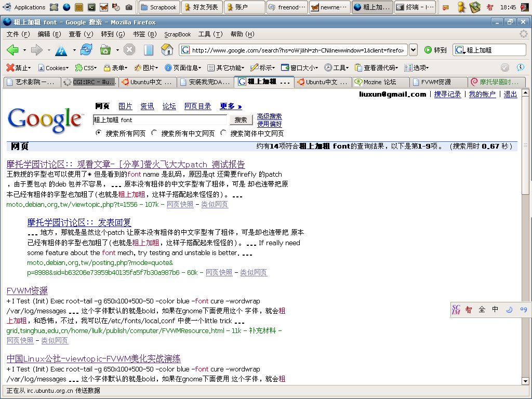Open the 窗口大小 dropdown

pyautogui.click(x=300, y=68)
